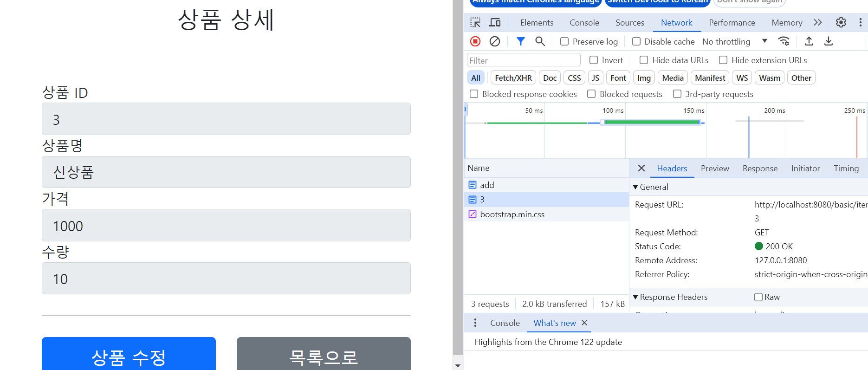Open network search magnifier
The height and width of the screenshot is (370, 868).
click(x=540, y=41)
